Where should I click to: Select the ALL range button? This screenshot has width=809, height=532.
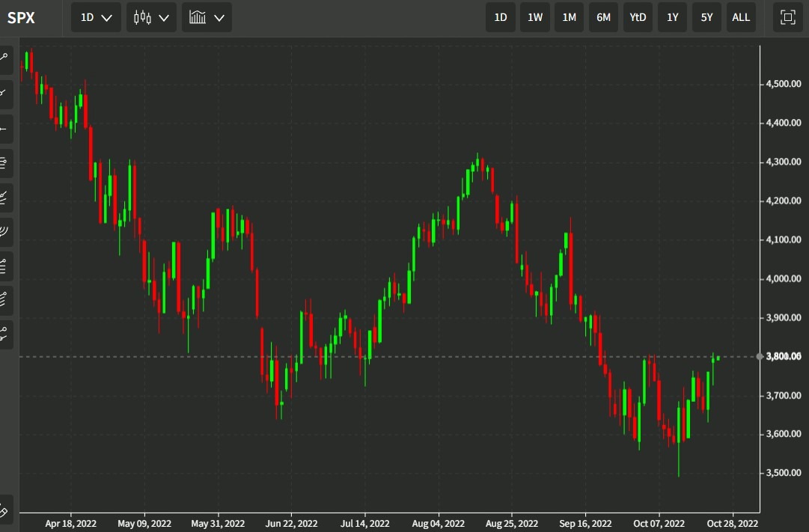[741, 17]
